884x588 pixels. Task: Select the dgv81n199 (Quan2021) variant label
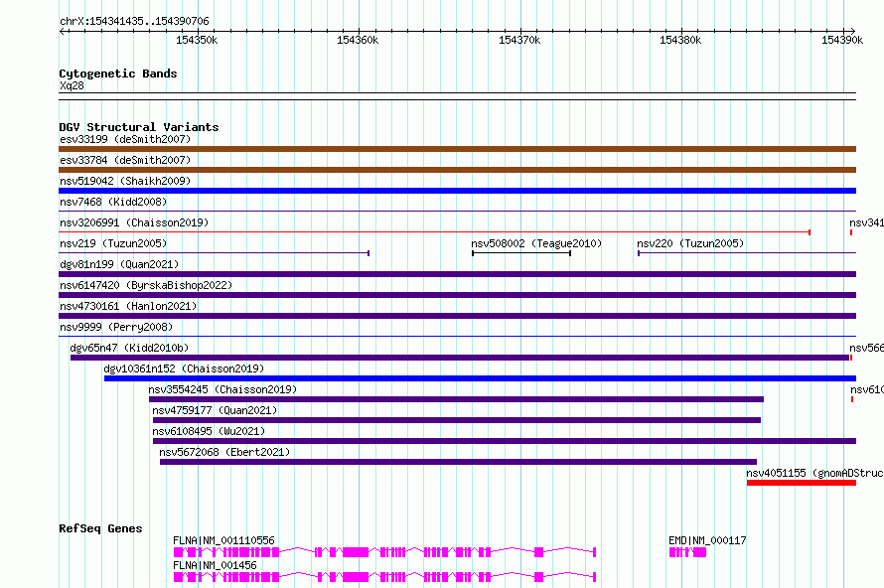coord(119,264)
